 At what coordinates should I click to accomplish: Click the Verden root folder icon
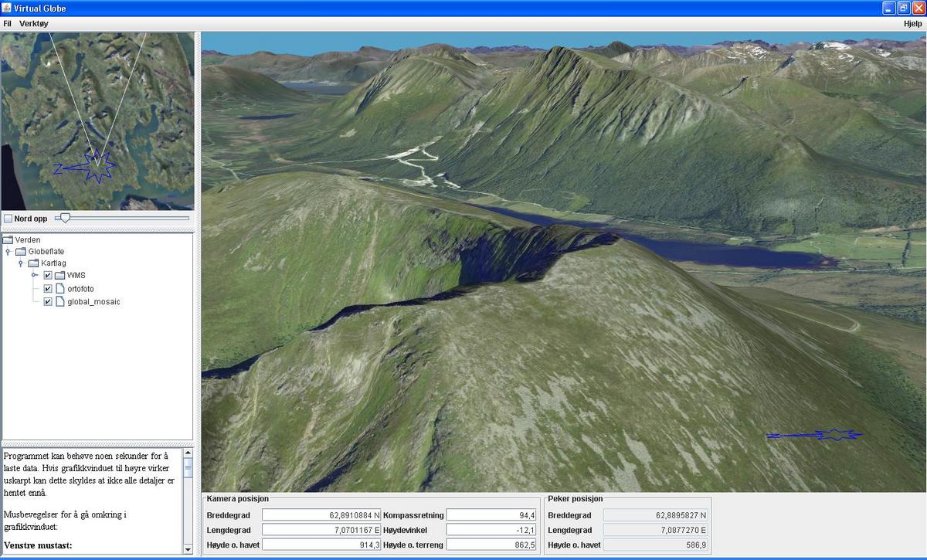pos(8,239)
